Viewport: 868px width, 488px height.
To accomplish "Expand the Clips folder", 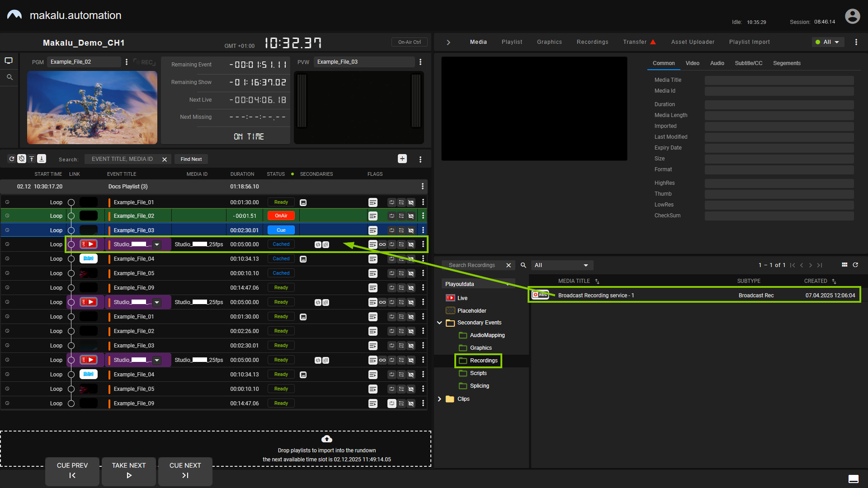I will click(439, 399).
